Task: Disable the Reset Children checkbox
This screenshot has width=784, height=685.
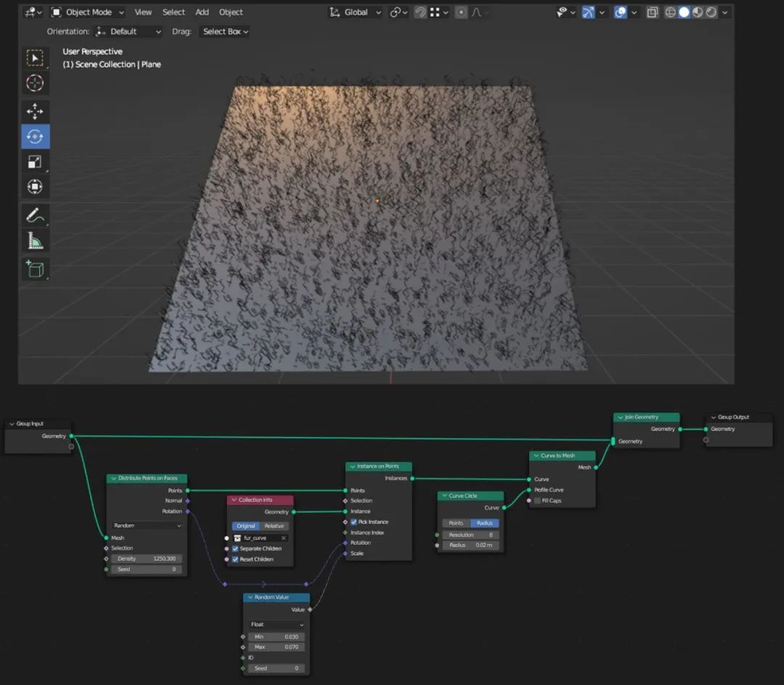Action: point(235,559)
